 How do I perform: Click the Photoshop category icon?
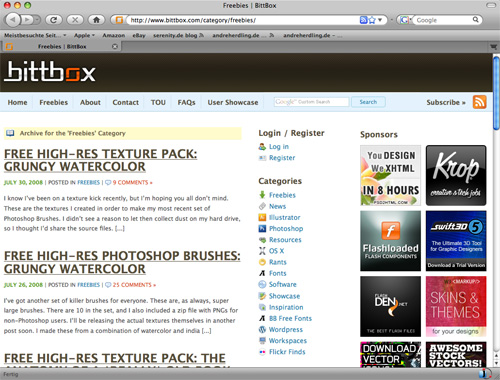pyautogui.click(x=262, y=229)
